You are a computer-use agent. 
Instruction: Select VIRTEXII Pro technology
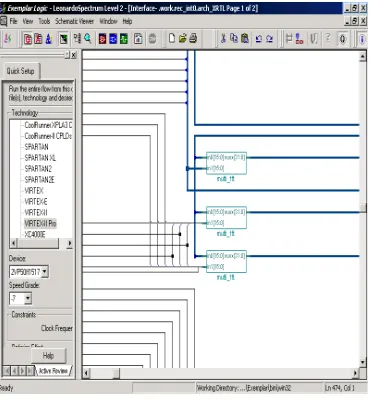coord(40,223)
